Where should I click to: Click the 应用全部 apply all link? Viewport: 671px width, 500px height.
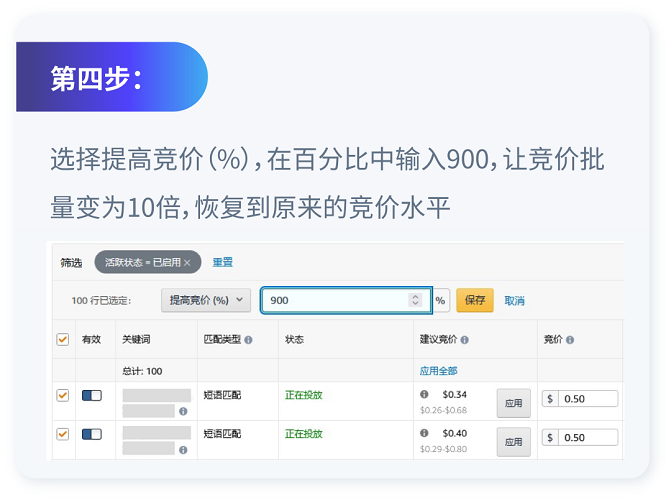pyautogui.click(x=438, y=371)
